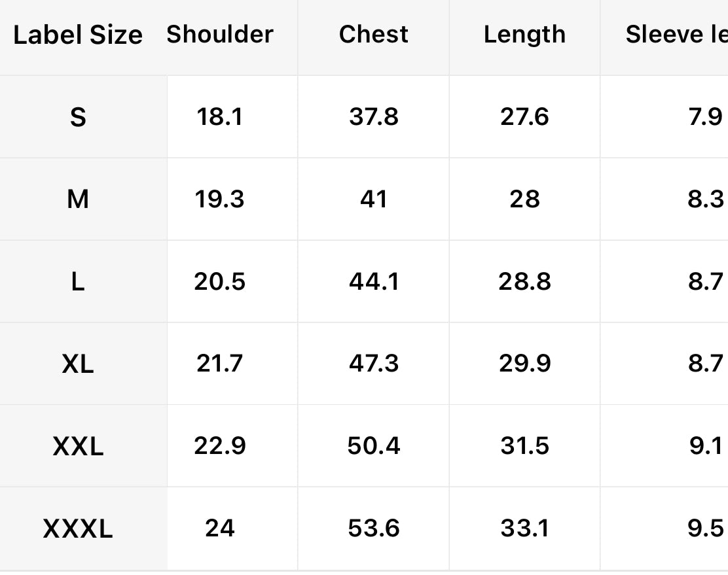This screenshot has width=728, height=575.
Task: Select the S size row label
Action: 78,118
